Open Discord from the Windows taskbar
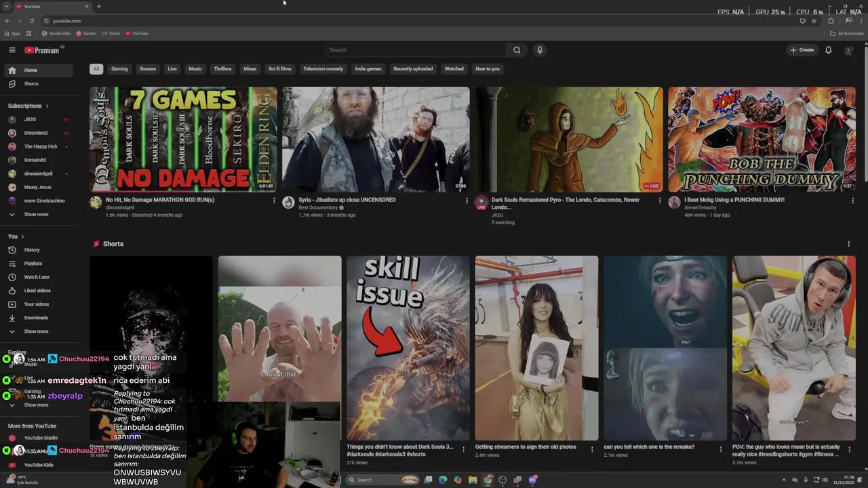 pyautogui.click(x=533, y=480)
